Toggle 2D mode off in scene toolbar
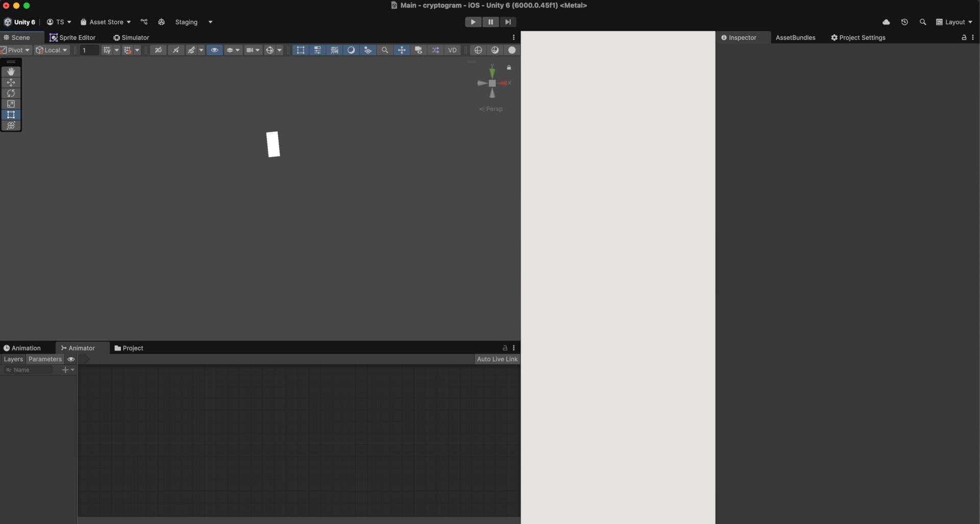980x524 pixels. coord(158,49)
